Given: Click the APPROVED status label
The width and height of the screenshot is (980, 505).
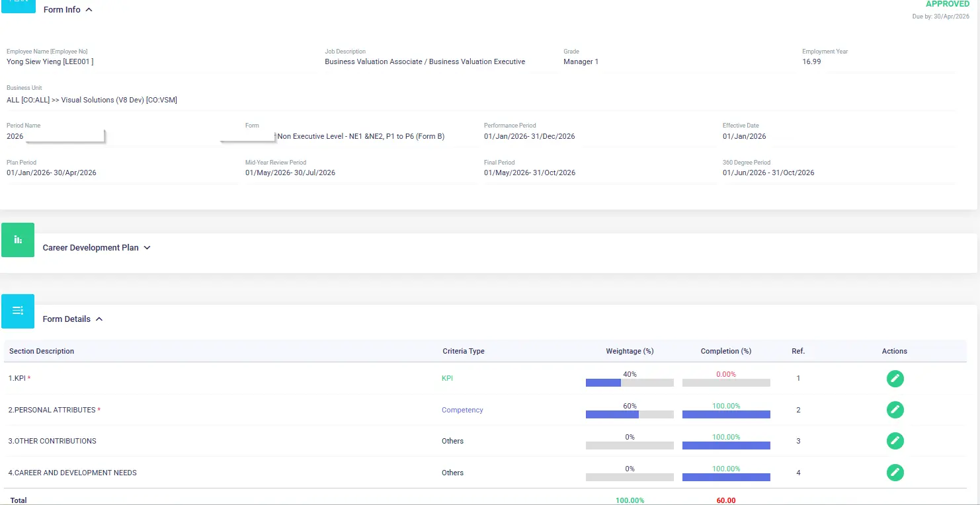Looking at the screenshot, I should (x=948, y=4).
